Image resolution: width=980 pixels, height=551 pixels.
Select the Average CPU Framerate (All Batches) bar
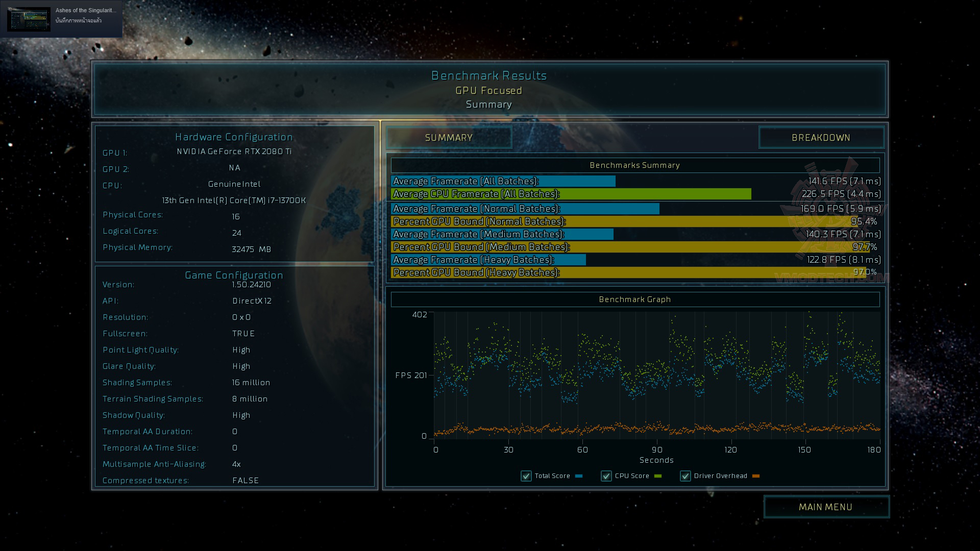(x=571, y=194)
